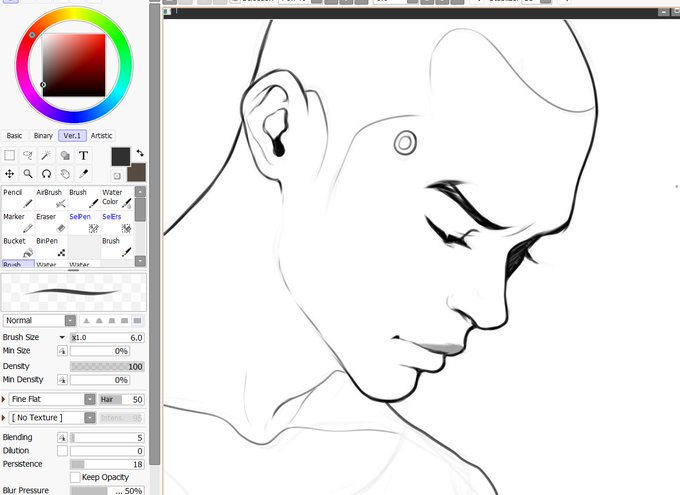Click the Blending slider

pos(107,438)
